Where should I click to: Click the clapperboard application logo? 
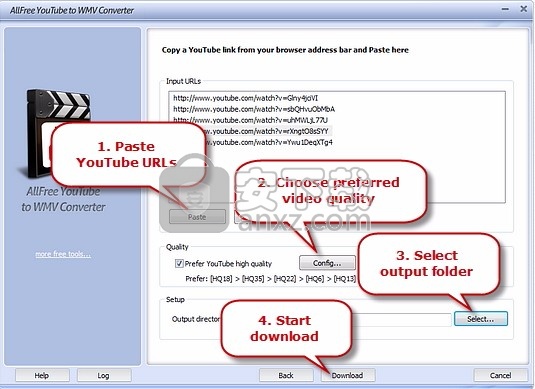click(58, 133)
